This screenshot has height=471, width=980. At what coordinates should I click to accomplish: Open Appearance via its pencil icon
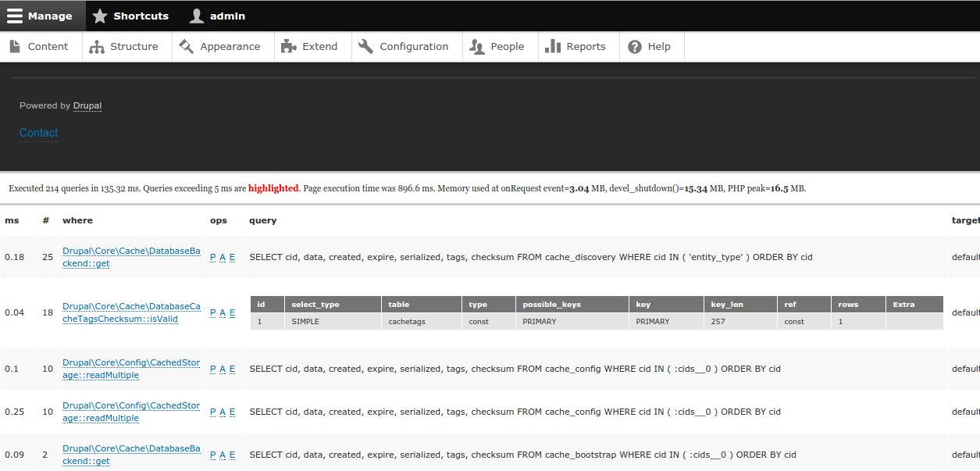tap(185, 46)
